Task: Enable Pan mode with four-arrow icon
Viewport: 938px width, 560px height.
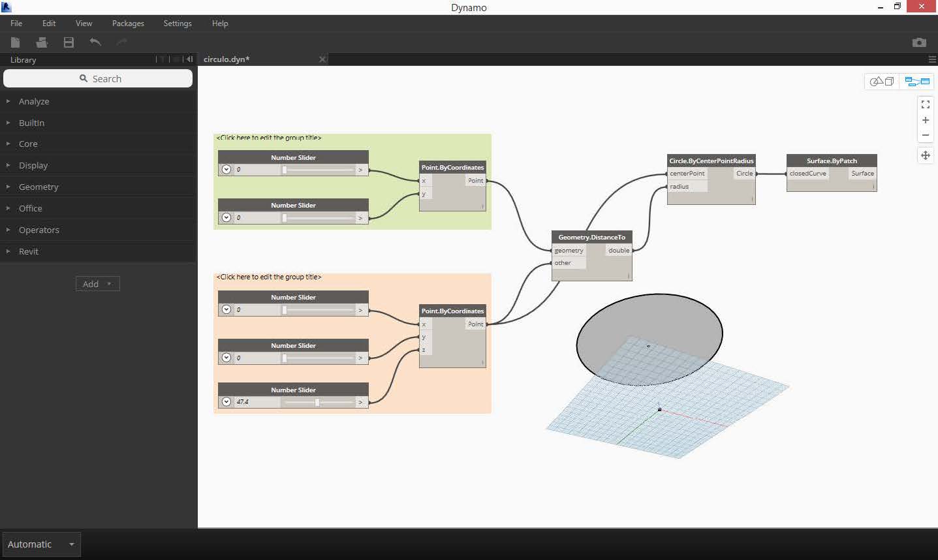Action: (925, 155)
